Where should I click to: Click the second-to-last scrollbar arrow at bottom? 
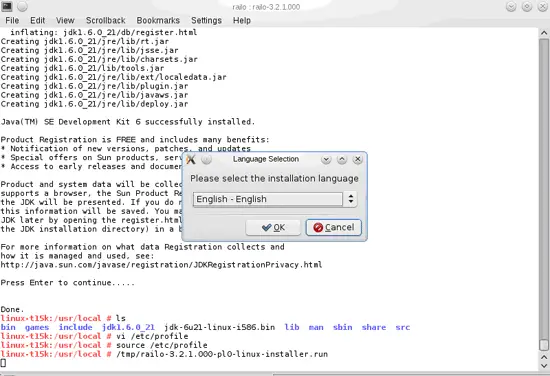tap(544, 357)
